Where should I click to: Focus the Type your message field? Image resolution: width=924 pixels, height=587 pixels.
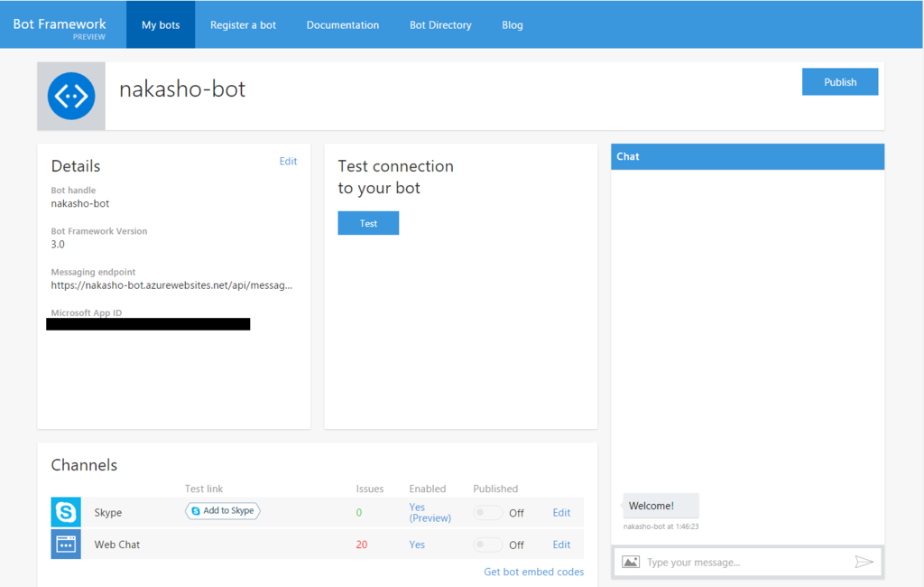tap(747, 562)
